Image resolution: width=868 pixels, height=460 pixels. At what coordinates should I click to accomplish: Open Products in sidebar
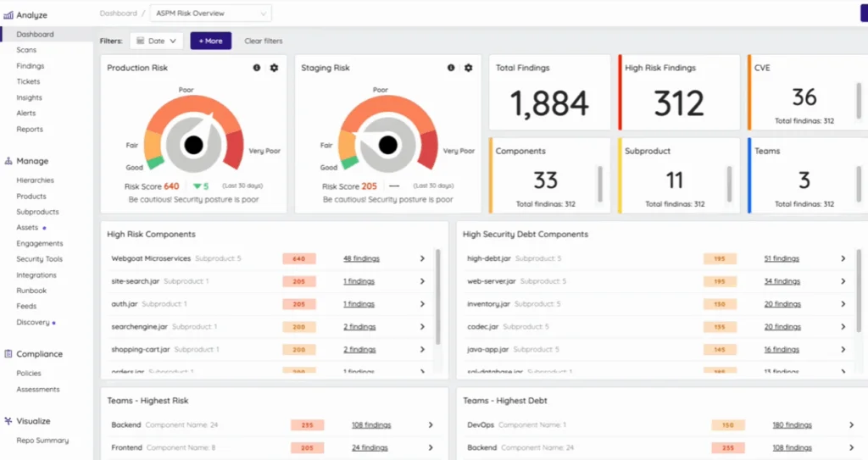point(31,197)
